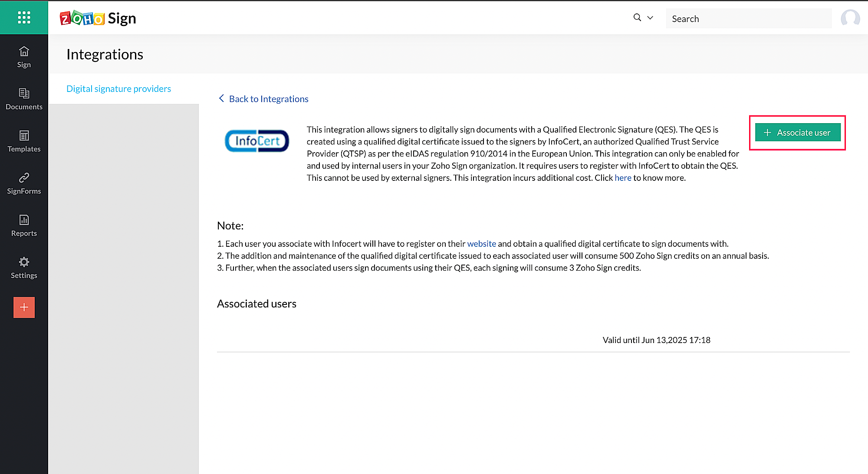Click the InfoCert logo image

pyautogui.click(x=256, y=141)
